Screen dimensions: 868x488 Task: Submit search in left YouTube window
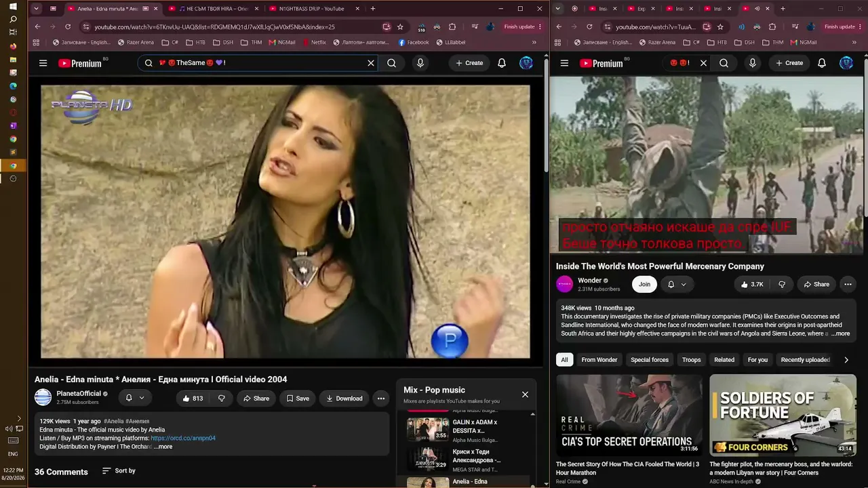(x=391, y=63)
